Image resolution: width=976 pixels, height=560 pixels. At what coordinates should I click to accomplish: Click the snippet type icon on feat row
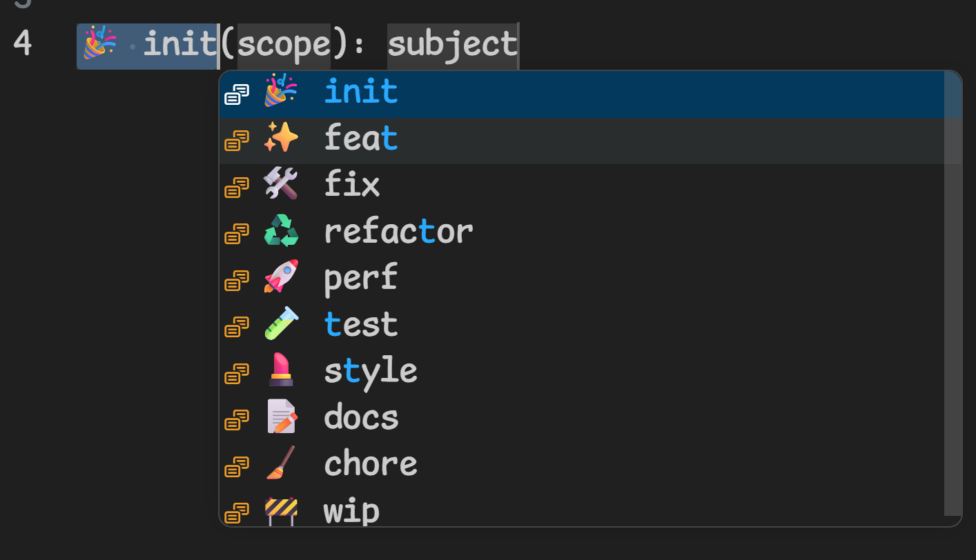point(237,141)
